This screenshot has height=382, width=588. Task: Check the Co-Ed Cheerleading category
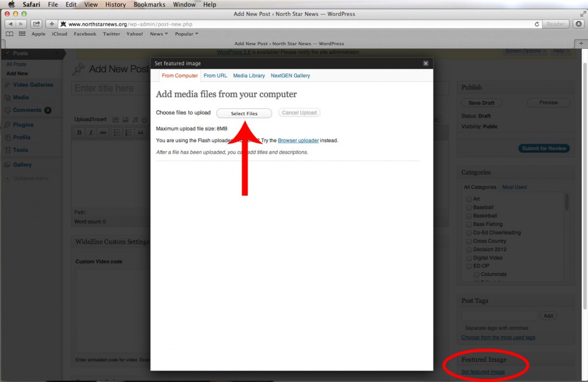point(469,233)
